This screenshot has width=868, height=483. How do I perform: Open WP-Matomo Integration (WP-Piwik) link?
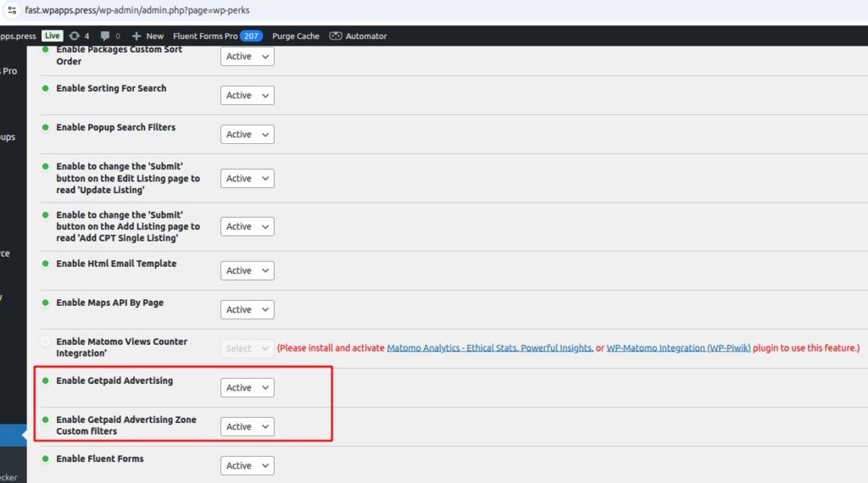(x=679, y=348)
